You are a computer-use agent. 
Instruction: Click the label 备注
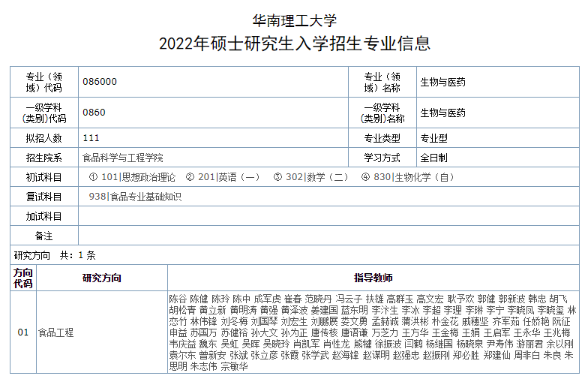tap(43, 236)
